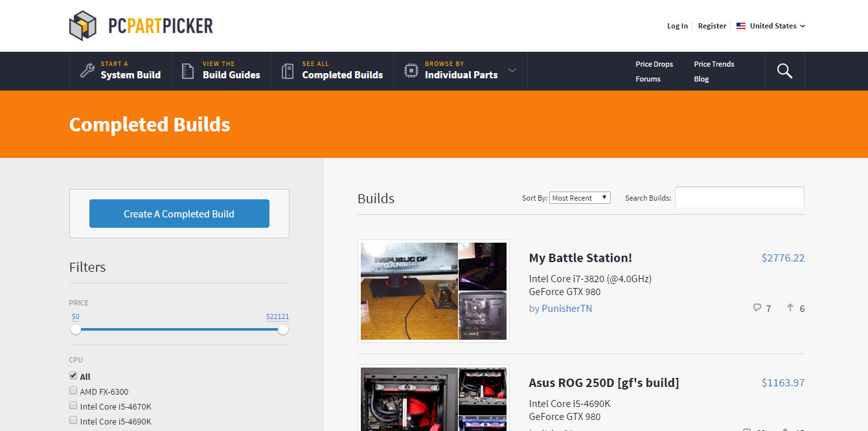The height and width of the screenshot is (431, 868).
Task: Open the United States country dropdown
Action: pos(771,26)
